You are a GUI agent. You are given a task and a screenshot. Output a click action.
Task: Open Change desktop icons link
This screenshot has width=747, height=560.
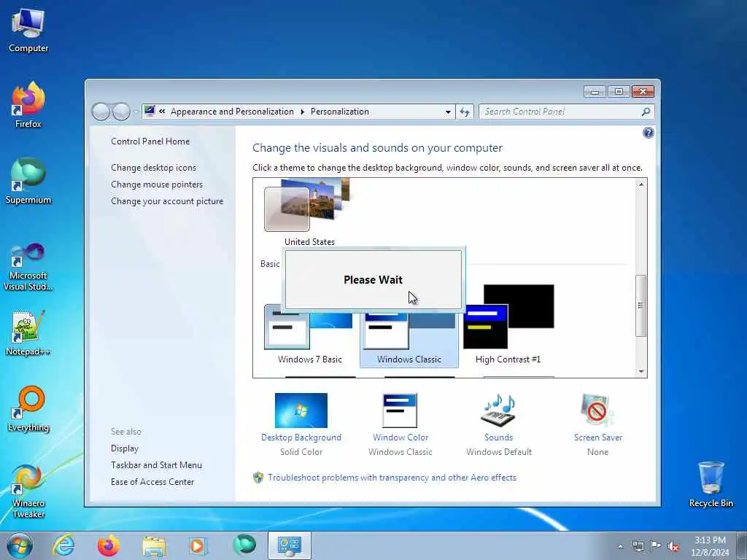pyautogui.click(x=153, y=168)
